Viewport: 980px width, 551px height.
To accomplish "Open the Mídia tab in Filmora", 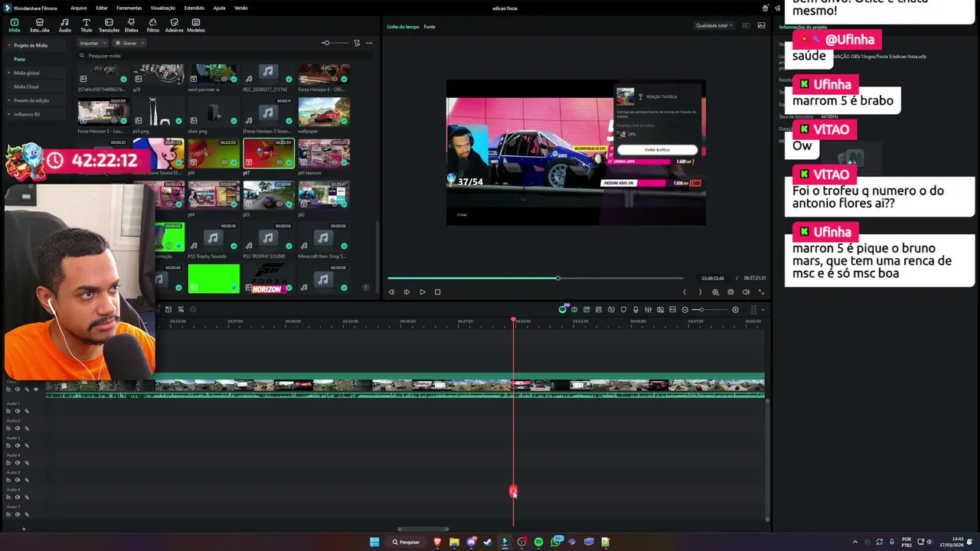I will click(14, 25).
